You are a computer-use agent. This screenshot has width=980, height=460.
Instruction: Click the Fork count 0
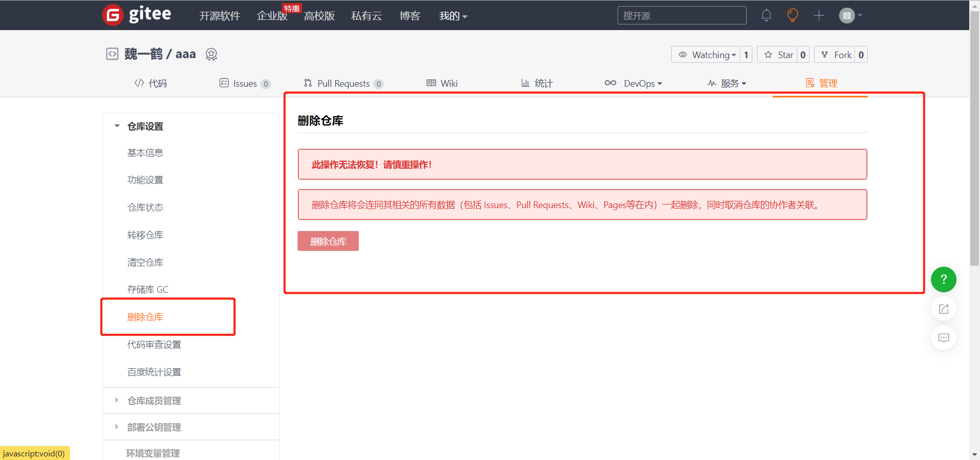coord(861,55)
